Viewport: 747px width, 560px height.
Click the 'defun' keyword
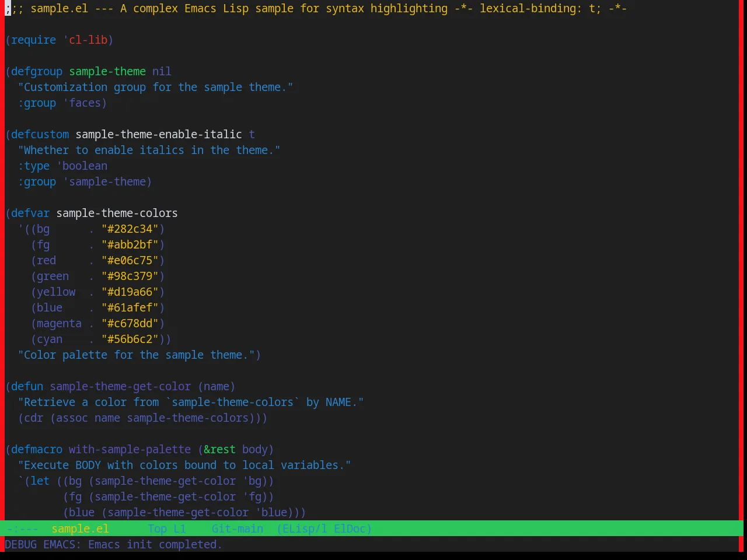[27, 386]
